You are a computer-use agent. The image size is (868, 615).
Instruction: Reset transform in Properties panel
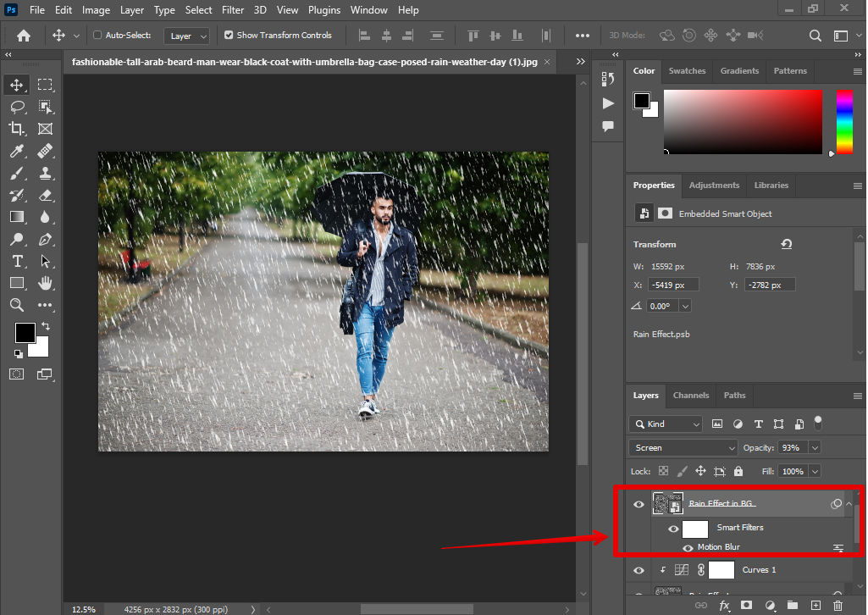click(786, 244)
